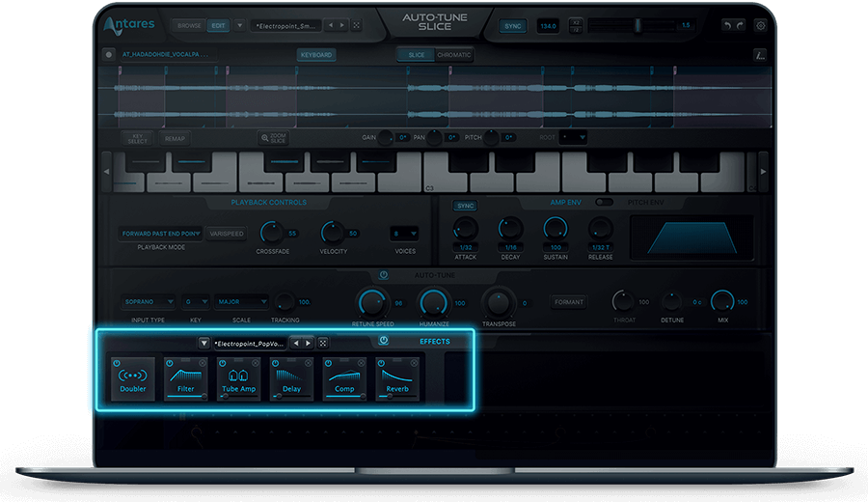Switch to Browse tab
The width and height of the screenshot is (868, 502).
point(189,25)
